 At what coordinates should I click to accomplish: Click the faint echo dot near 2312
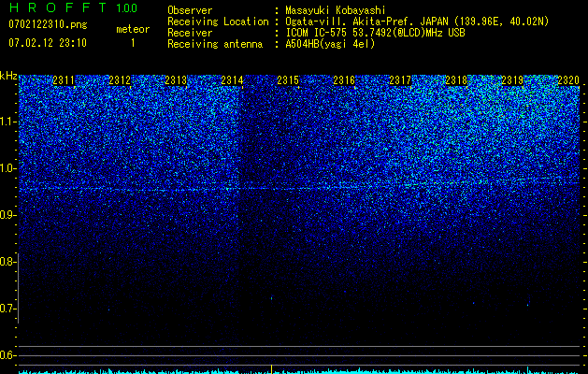point(108,309)
